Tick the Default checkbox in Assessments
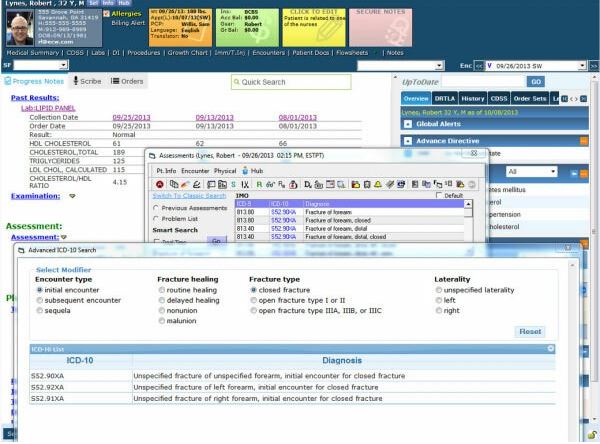 pyautogui.click(x=439, y=196)
